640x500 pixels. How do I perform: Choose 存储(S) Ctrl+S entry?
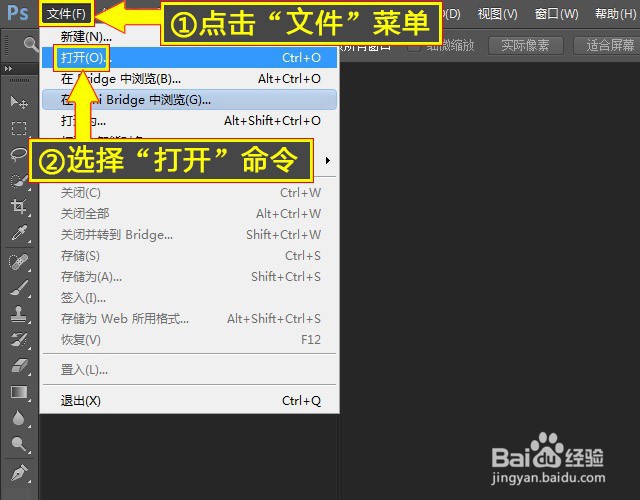[x=189, y=256]
